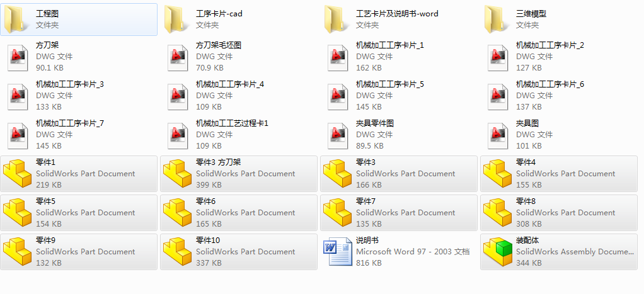Screen dimensions: 644x294
Task: Select the SolidWorks part icon of 零件1 (219 KB)
Action: click(17, 174)
